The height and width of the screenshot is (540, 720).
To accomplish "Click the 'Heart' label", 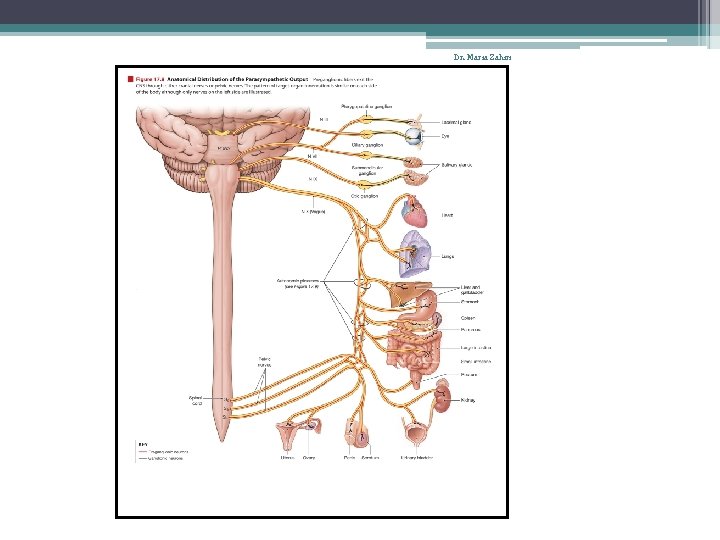I will (447, 215).
